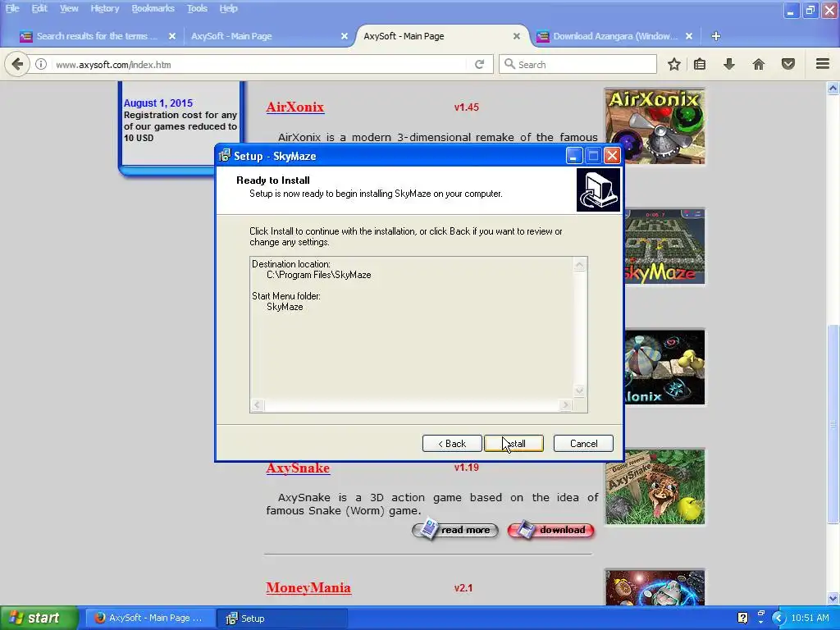Close the active AxySoft - Main Page tab
The height and width of the screenshot is (630, 840).
(517, 36)
